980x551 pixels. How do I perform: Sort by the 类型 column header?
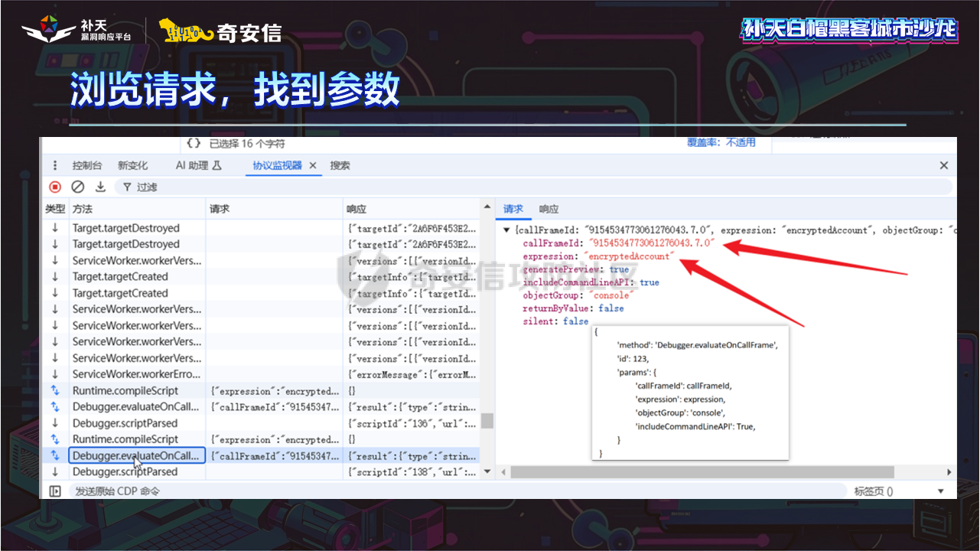coord(55,209)
